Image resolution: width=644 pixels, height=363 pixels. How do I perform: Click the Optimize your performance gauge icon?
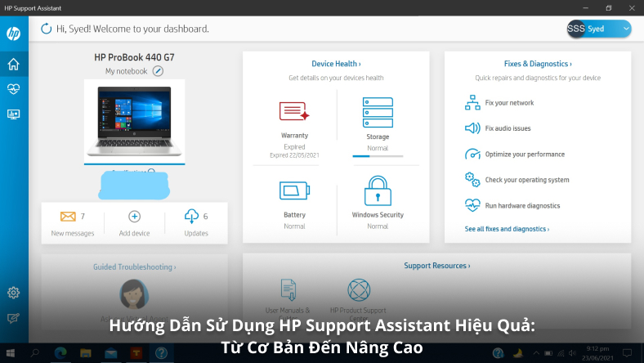472,155
